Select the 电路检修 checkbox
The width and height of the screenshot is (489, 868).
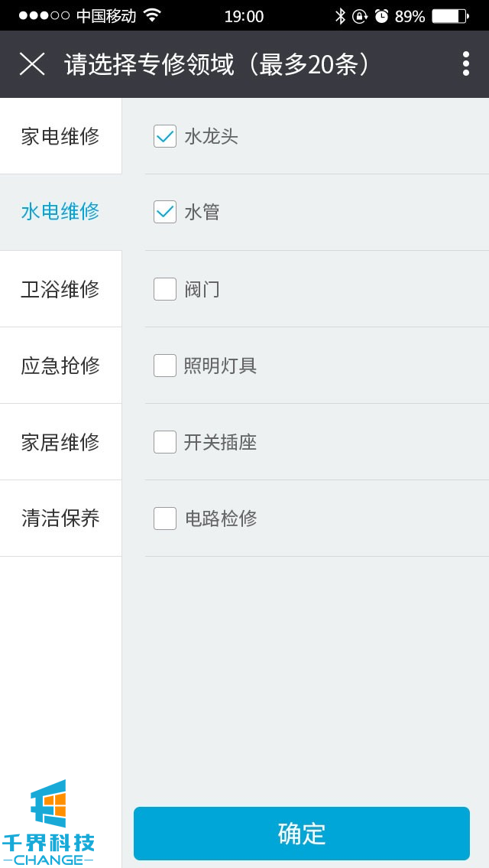pyautogui.click(x=165, y=519)
